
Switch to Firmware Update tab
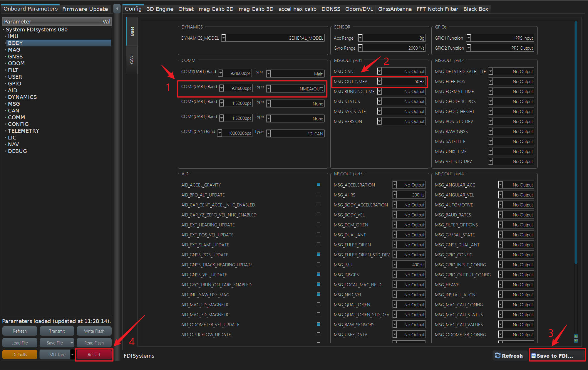[x=85, y=9]
